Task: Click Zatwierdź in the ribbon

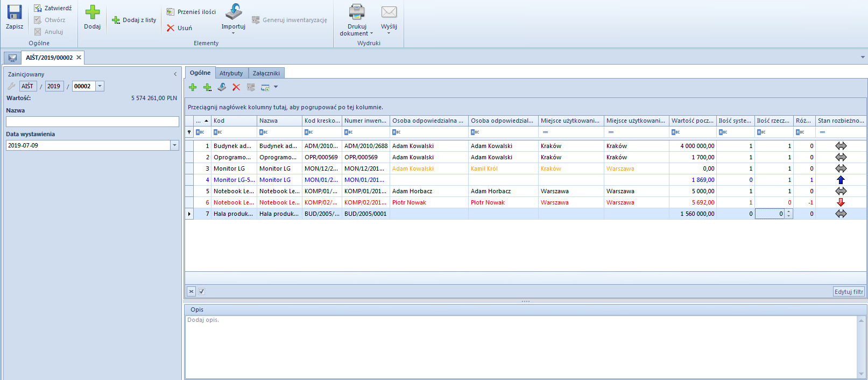Action: click(53, 8)
